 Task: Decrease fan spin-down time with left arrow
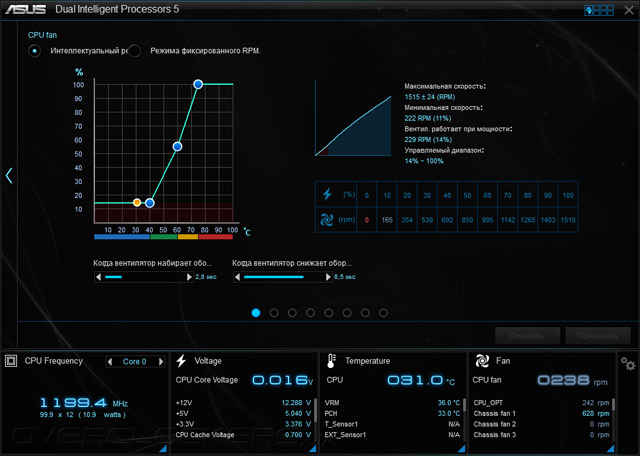click(237, 277)
